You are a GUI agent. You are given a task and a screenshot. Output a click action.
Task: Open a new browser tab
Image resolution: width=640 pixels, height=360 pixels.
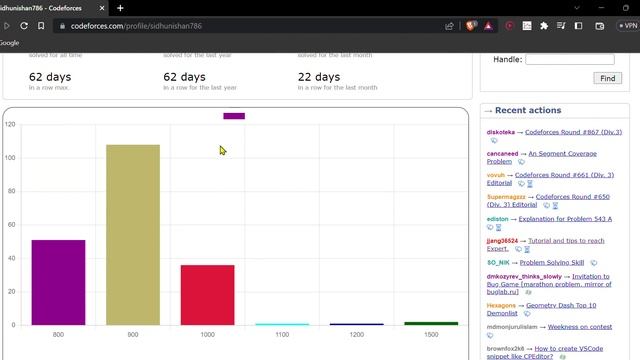(120, 8)
